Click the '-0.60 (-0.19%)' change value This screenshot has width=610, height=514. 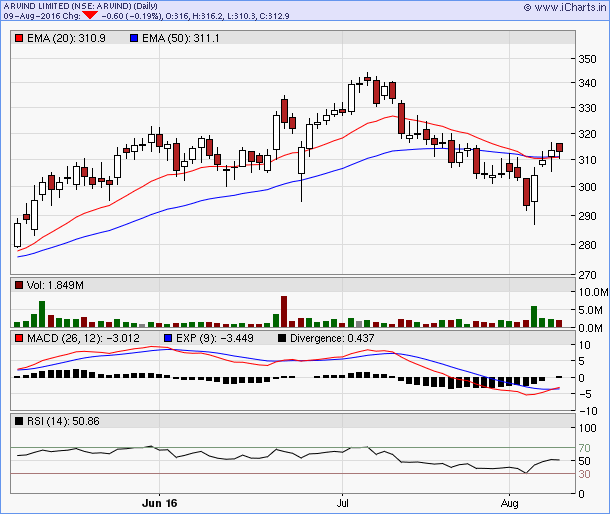click(131, 16)
